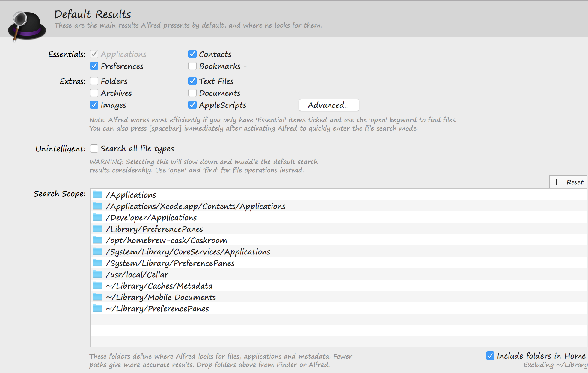Uncheck the Text Files checkbox

pos(192,81)
